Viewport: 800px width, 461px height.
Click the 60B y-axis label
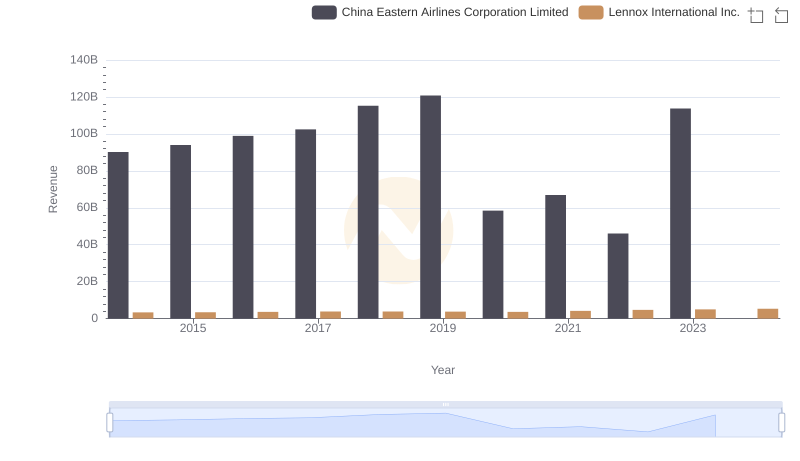tap(87, 207)
